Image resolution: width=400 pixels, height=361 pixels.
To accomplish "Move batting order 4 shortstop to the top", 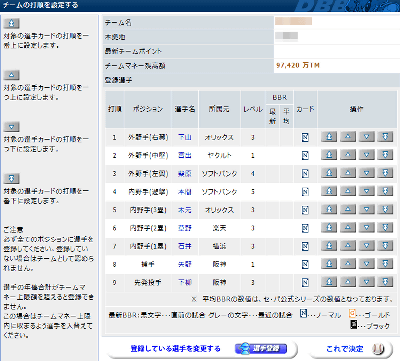I will tap(329, 191).
